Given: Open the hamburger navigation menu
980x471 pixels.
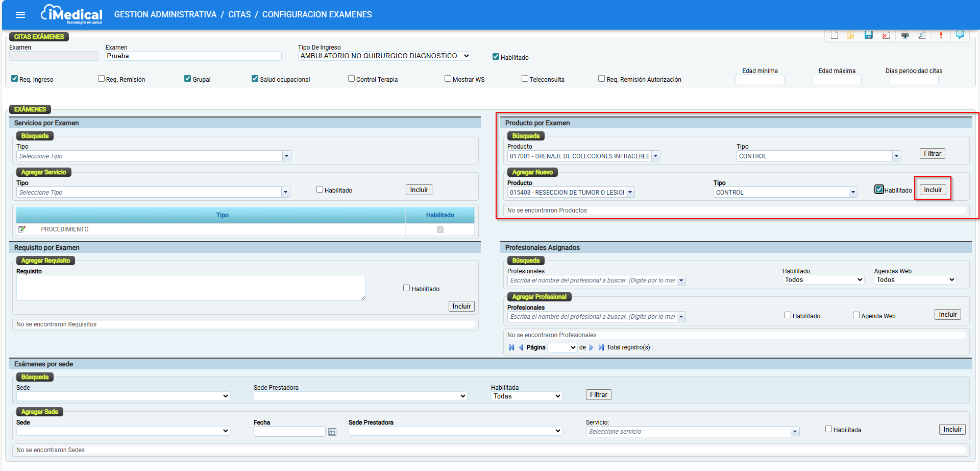Looking at the screenshot, I should (x=20, y=15).
